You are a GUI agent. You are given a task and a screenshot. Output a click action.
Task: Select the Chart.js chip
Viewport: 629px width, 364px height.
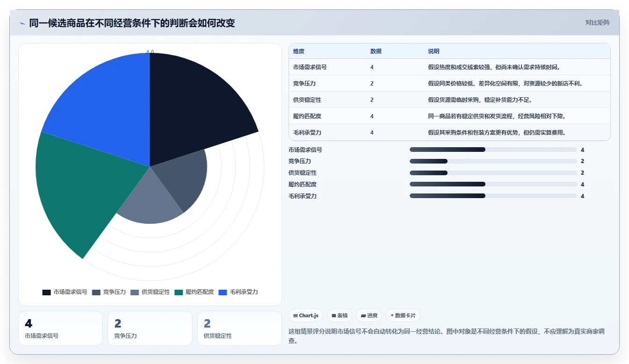[306, 315]
